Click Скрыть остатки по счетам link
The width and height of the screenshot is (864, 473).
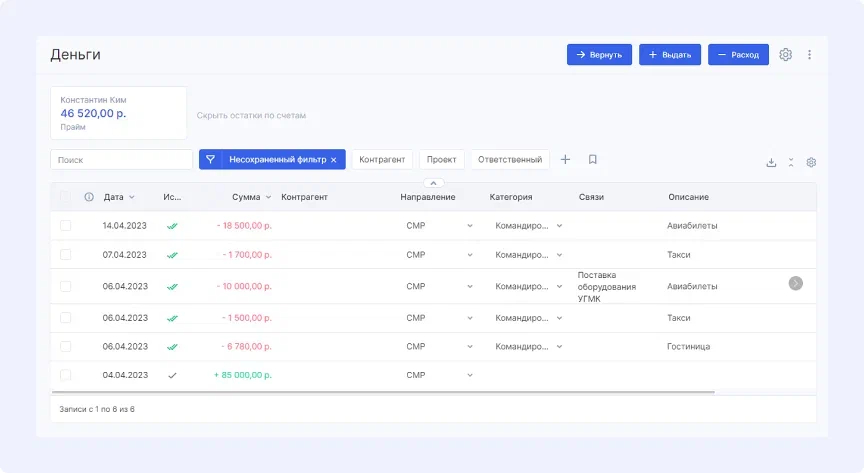[x=251, y=115]
